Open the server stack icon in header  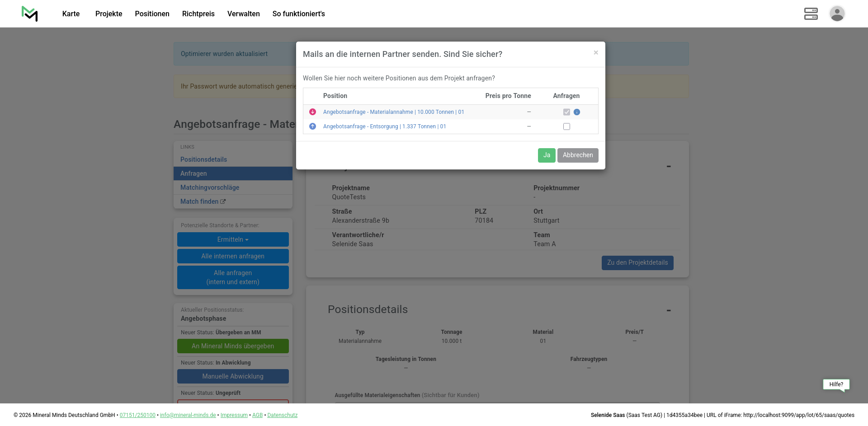[x=811, y=14]
